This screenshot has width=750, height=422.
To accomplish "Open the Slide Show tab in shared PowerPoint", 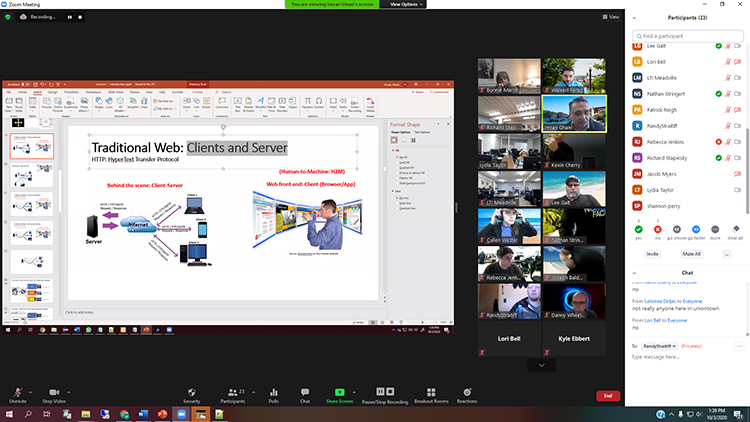I will [116, 92].
